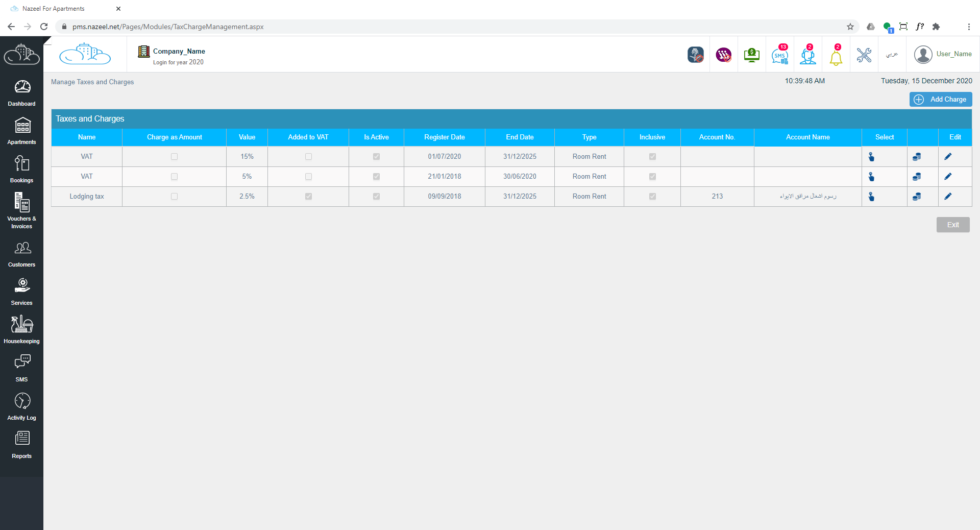
Task: Switch to Reports in the sidebar
Action: coord(21,443)
